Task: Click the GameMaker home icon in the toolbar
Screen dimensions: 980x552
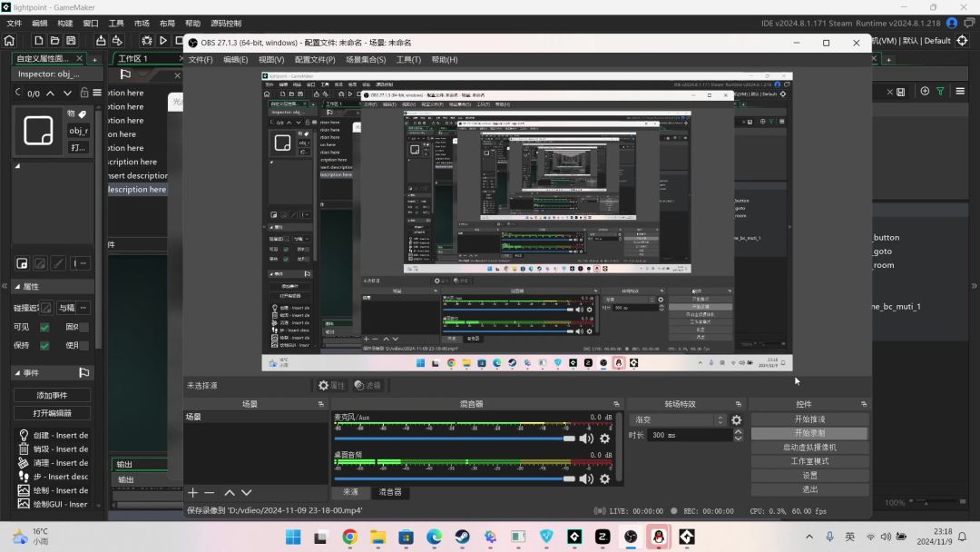Action: click(9, 40)
